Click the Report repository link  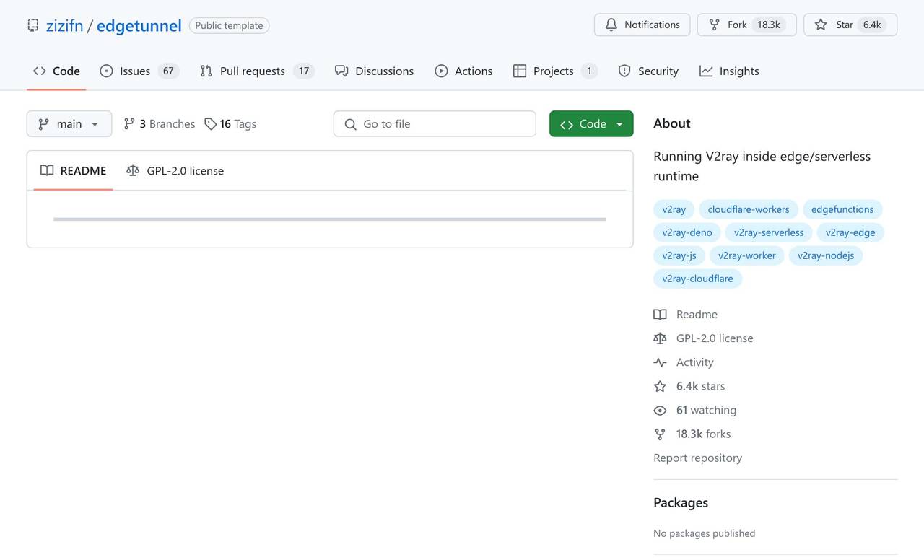tap(697, 458)
